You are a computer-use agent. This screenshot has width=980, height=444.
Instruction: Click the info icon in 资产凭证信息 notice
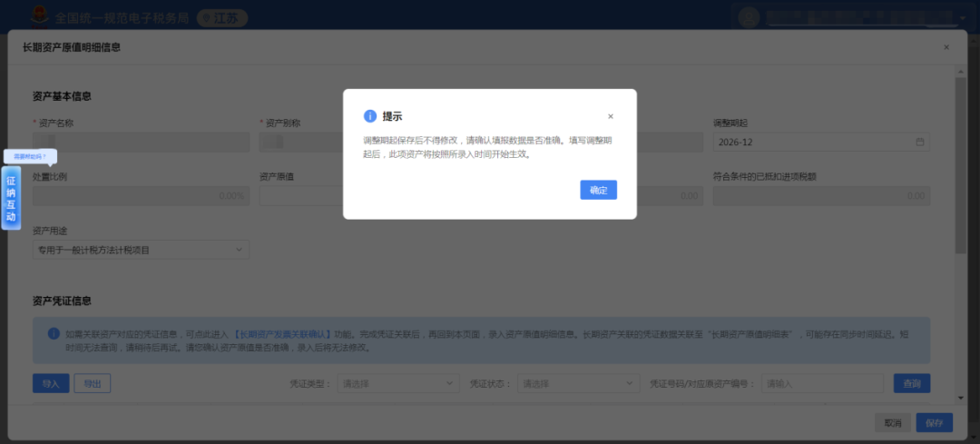pyautogui.click(x=54, y=333)
